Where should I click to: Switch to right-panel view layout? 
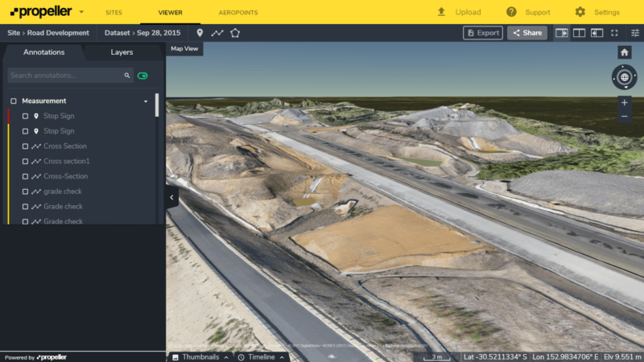coord(597,33)
